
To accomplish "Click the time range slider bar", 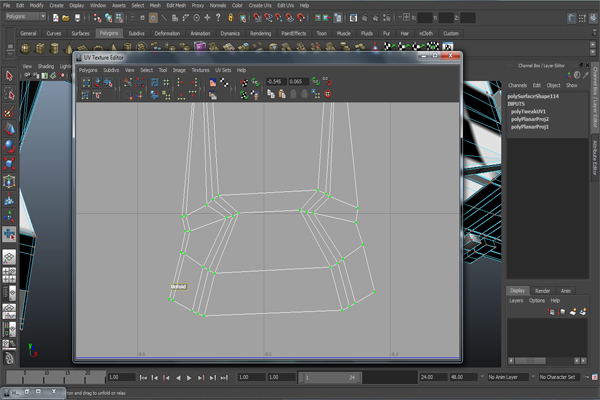I will click(x=330, y=378).
